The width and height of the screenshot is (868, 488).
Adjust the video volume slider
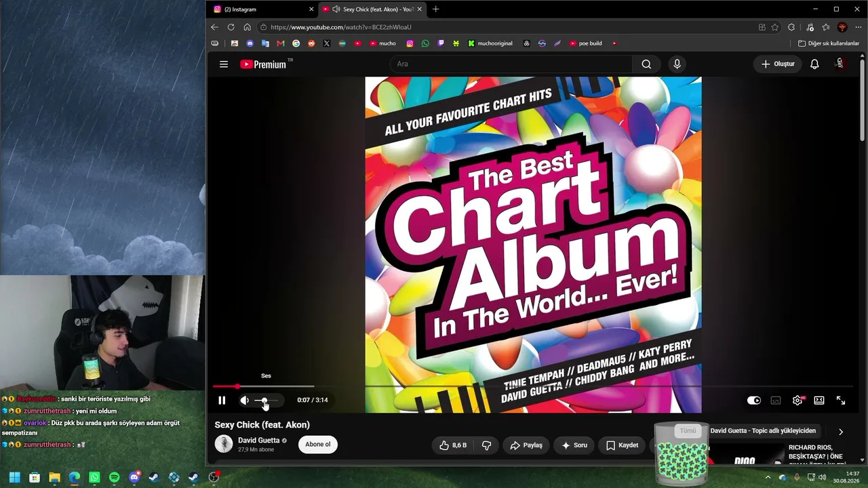[266, 401]
